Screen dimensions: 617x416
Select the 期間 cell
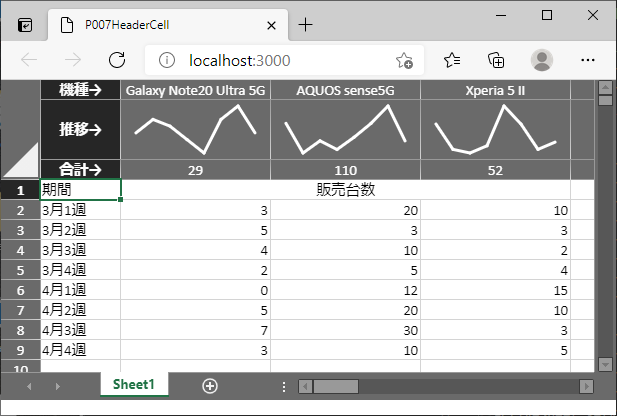81,190
